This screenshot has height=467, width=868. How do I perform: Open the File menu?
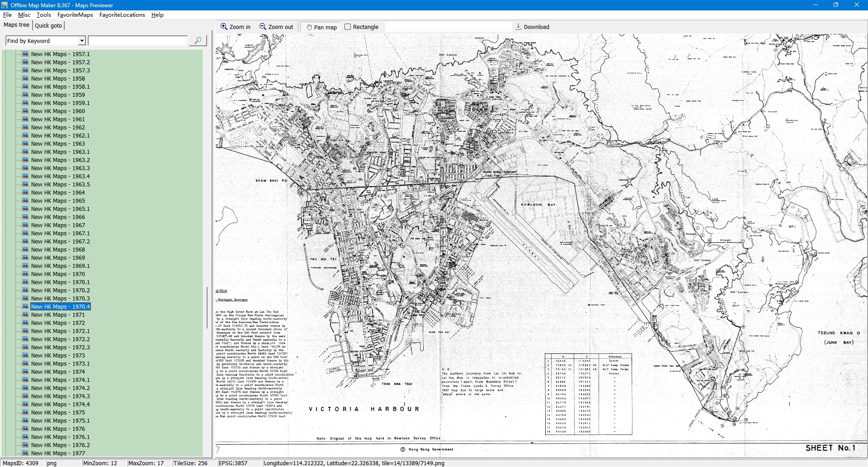point(7,15)
